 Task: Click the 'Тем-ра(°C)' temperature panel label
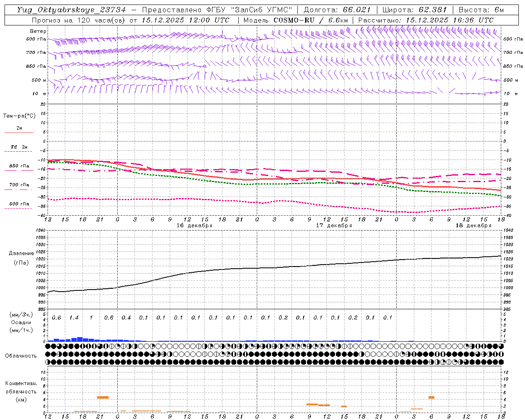tap(19, 116)
